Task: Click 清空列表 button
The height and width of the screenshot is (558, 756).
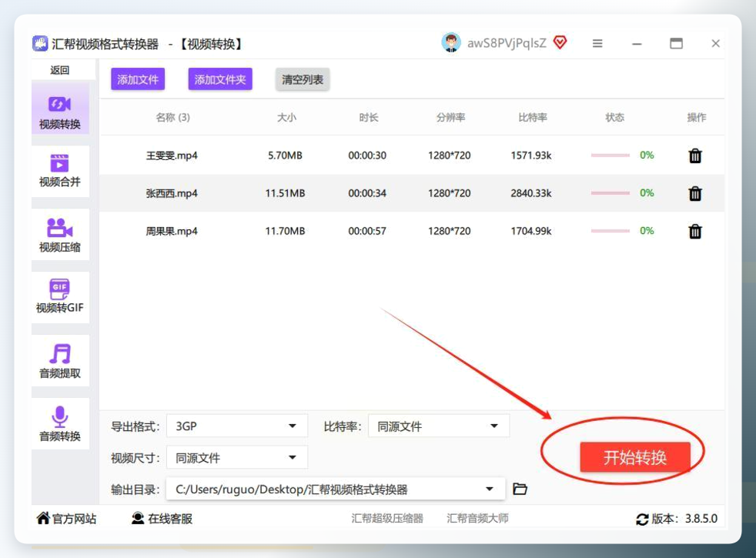Action: (303, 79)
